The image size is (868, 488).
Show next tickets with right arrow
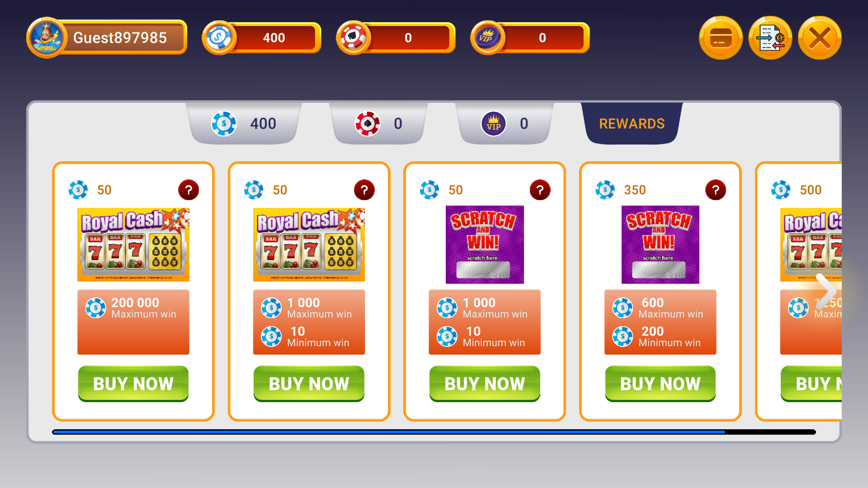(x=827, y=291)
